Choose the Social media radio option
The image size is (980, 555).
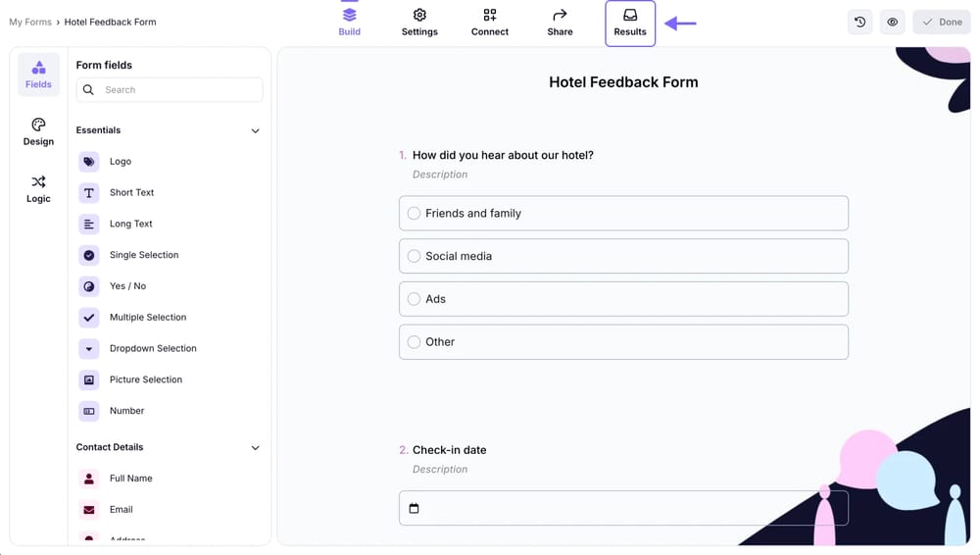point(415,256)
